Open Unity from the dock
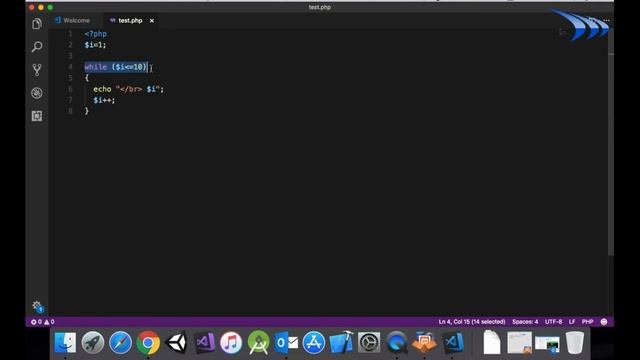Image resolution: width=640 pixels, height=360 pixels. [176, 342]
